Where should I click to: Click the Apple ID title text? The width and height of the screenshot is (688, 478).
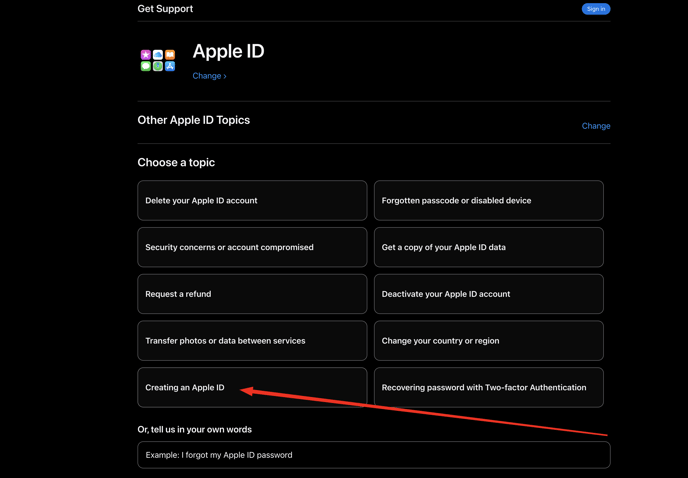coord(229,51)
